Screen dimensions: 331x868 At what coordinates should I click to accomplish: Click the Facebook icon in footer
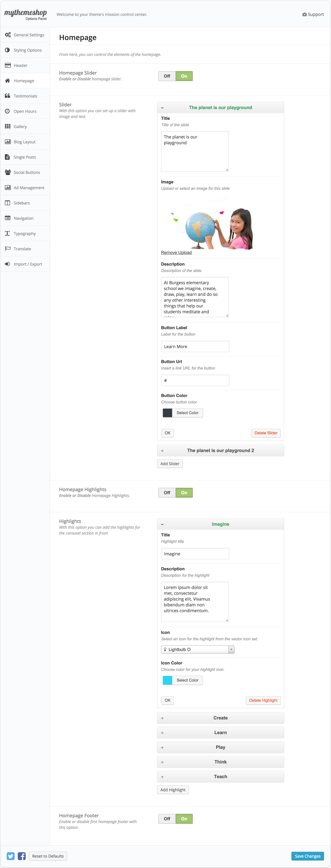pos(22,856)
